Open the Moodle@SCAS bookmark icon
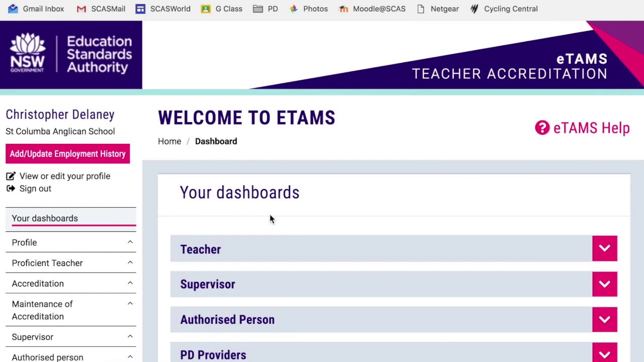Screen dimensions: 644x362 tap(343, 9)
